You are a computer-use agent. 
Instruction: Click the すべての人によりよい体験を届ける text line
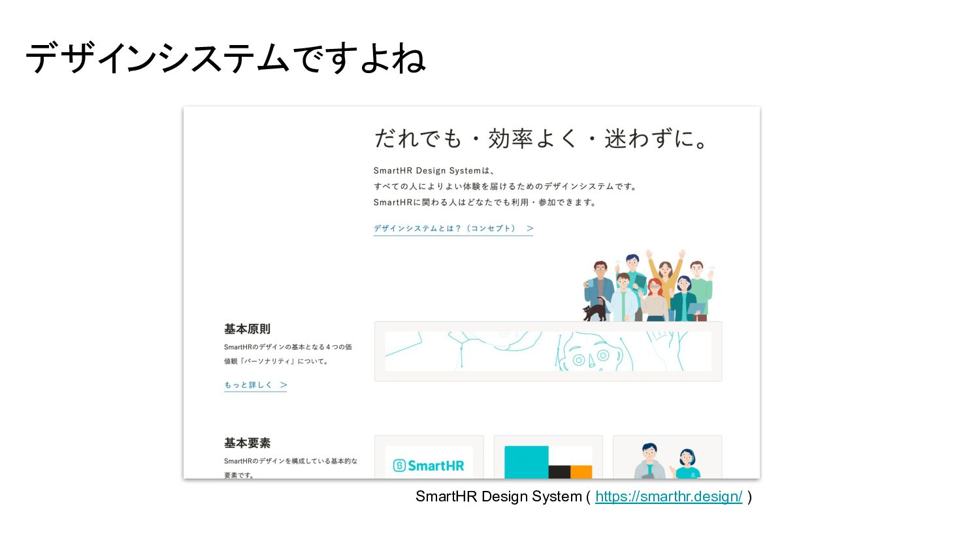(505, 187)
